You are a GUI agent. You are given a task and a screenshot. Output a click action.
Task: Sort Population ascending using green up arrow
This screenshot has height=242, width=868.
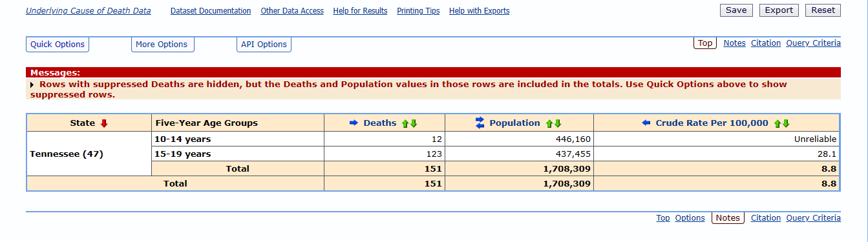pos(549,123)
